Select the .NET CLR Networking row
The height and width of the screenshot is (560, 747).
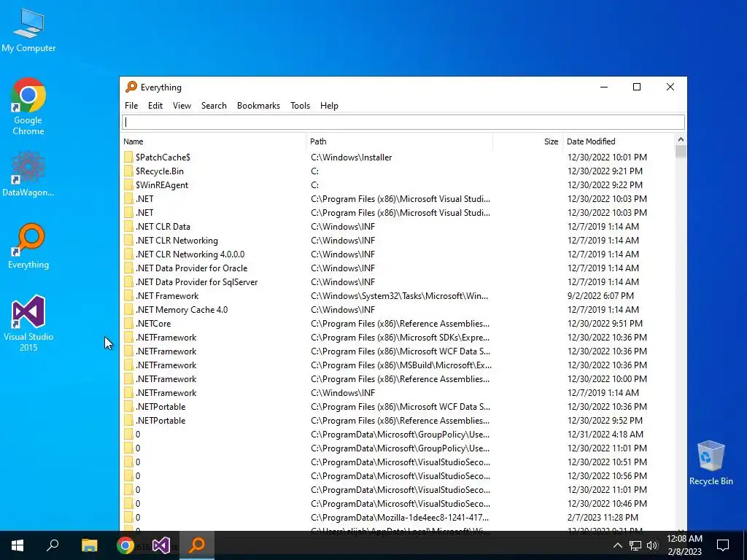click(398, 241)
